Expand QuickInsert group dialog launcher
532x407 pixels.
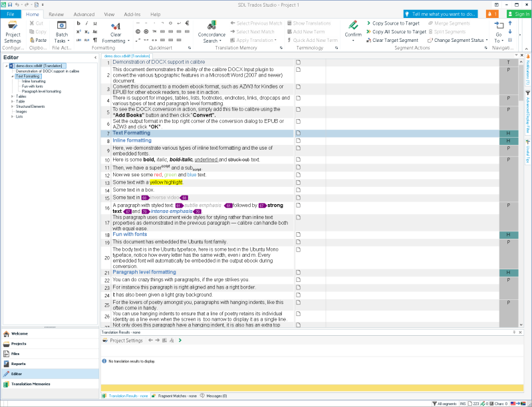[190, 48]
